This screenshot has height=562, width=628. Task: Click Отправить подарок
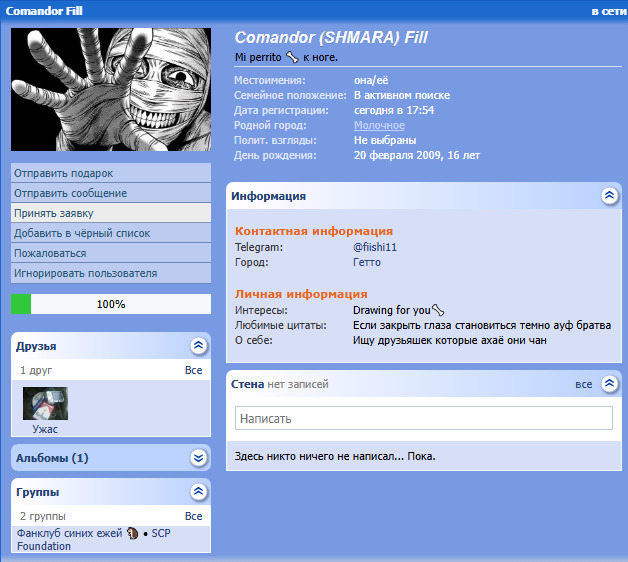click(x=111, y=173)
